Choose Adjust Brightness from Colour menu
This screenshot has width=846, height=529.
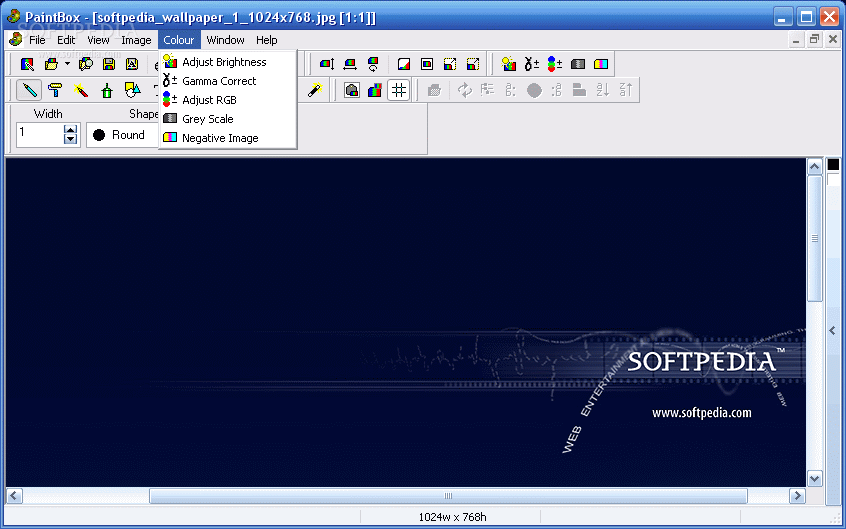[x=227, y=62]
